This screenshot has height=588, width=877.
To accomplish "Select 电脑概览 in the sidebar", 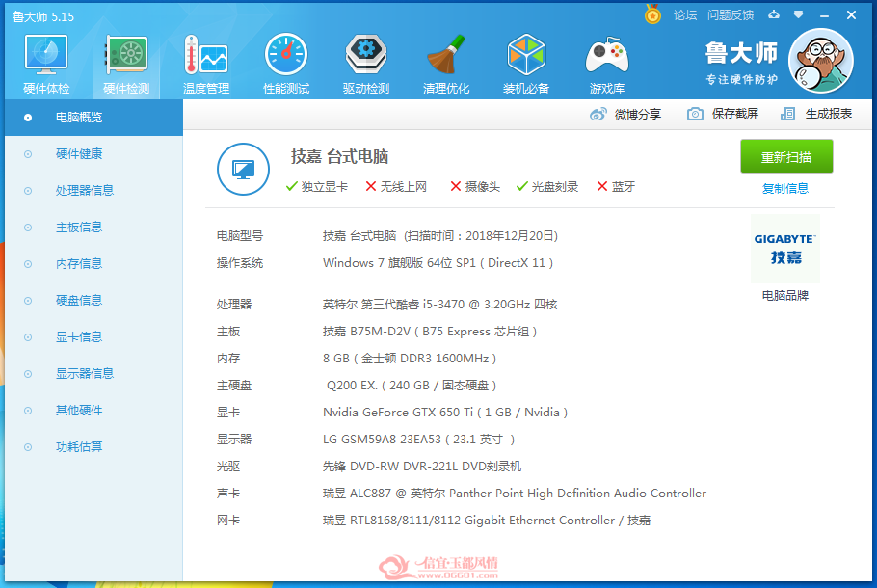I will pyautogui.click(x=93, y=118).
